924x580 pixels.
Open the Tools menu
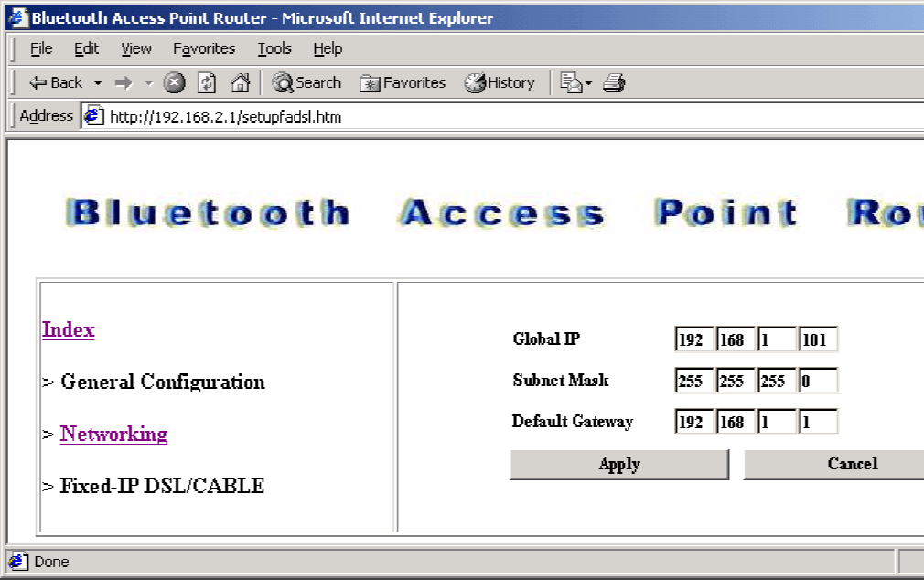pyautogui.click(x=274, y=48)
